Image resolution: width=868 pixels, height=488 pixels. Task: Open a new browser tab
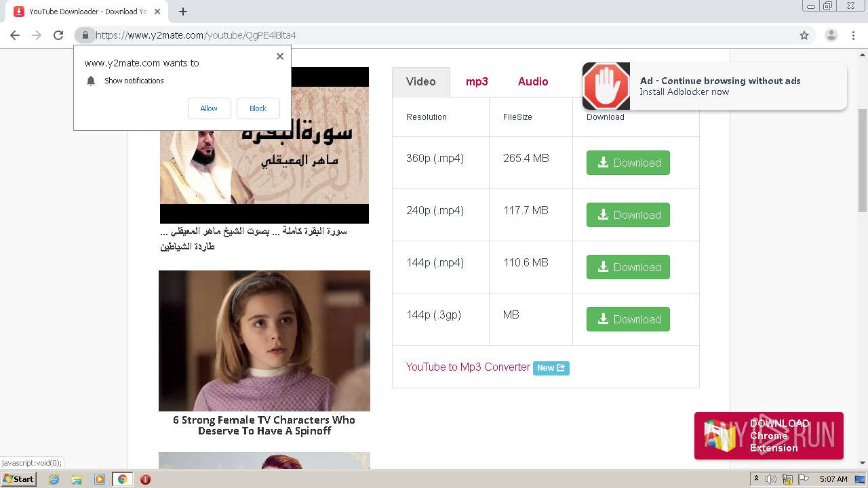183,12
